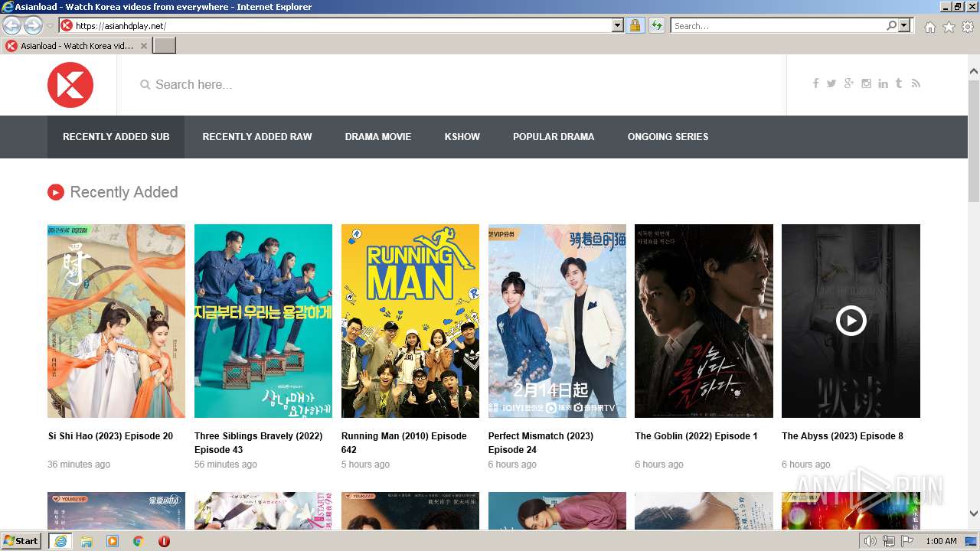Open the Running Man poster thumbnail

point(410,321)
